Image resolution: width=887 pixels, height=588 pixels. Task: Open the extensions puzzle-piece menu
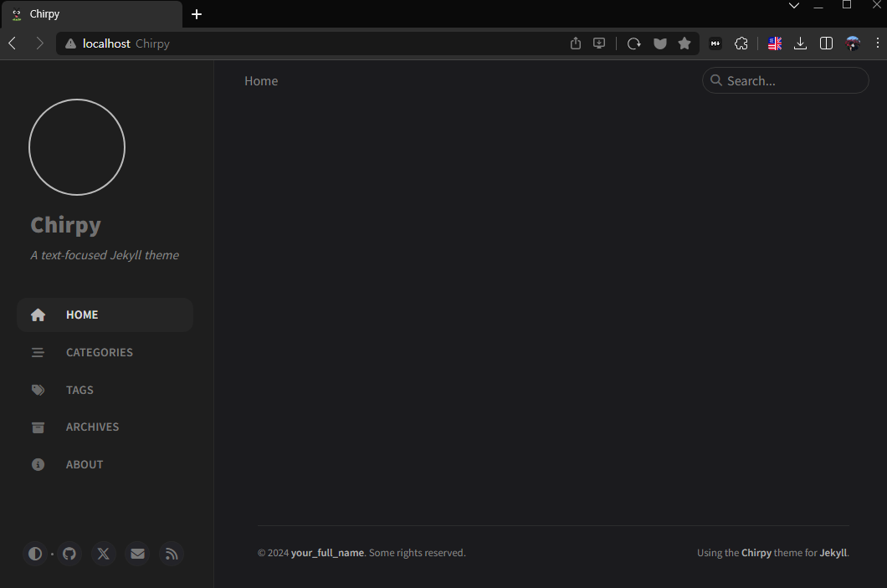(741, 43)
